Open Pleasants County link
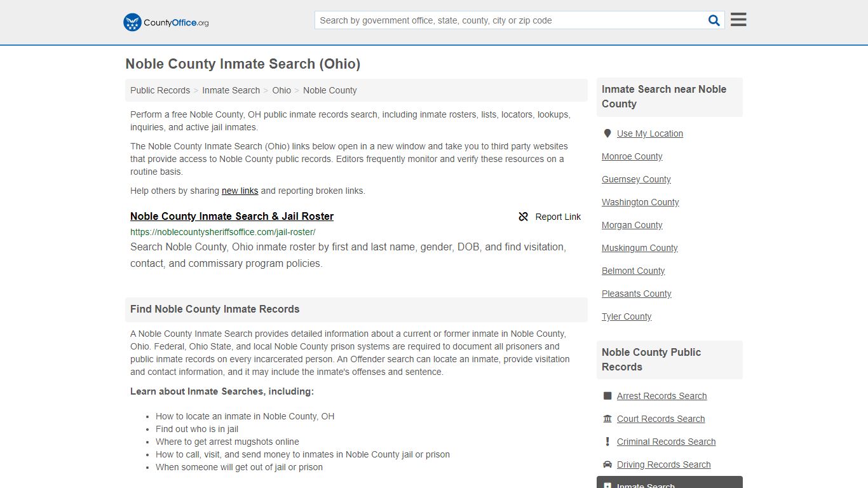This screenshot has height=488, width=868. 637,294
